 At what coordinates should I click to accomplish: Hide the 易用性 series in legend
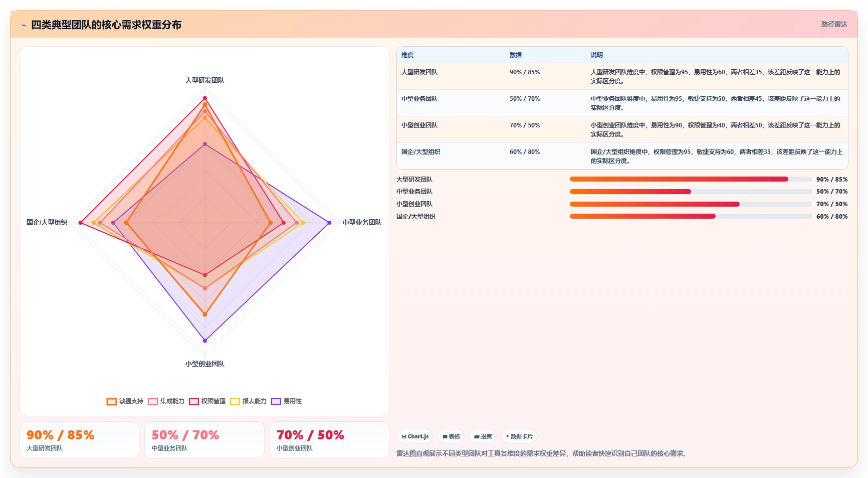pos(287,401)
